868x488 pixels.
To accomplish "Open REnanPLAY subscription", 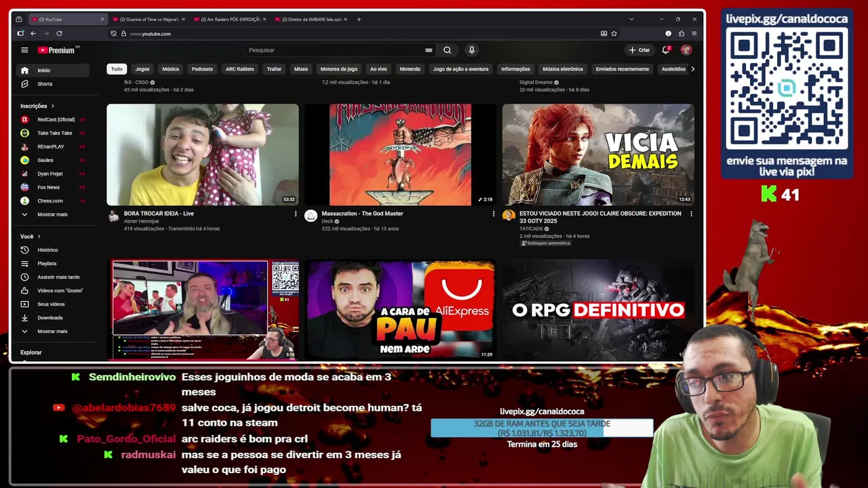I will (53, 146).
